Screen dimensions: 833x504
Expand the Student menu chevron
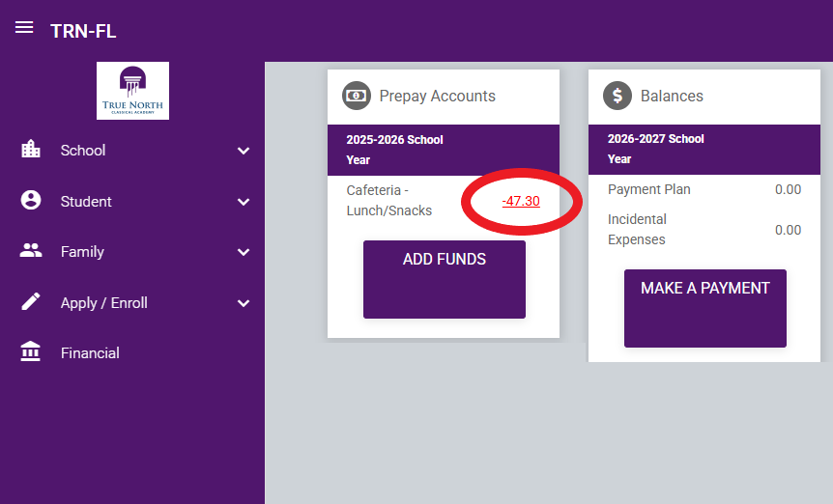click(x=244, y=202)
